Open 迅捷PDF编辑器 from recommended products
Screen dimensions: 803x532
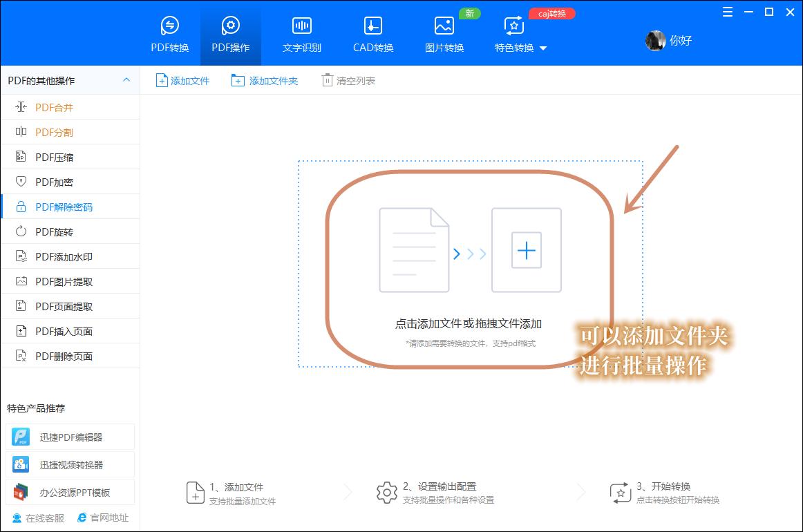click(69, 437)
